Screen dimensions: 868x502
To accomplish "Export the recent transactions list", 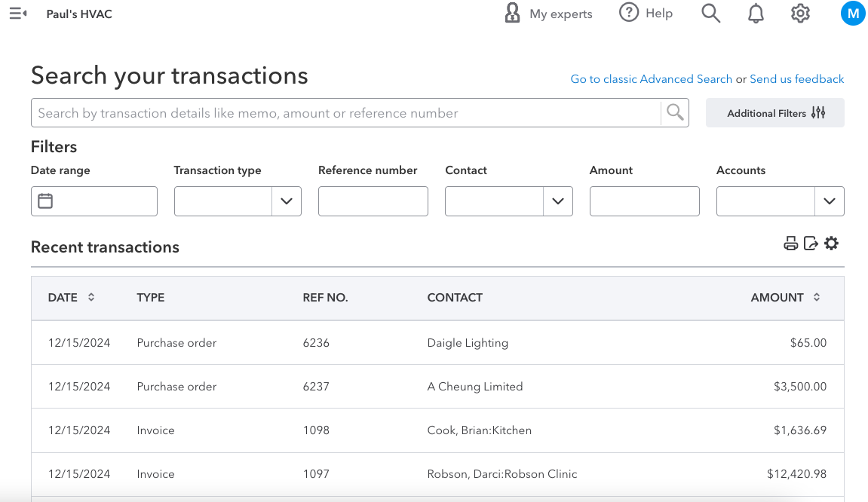I will tap(811, 243).
